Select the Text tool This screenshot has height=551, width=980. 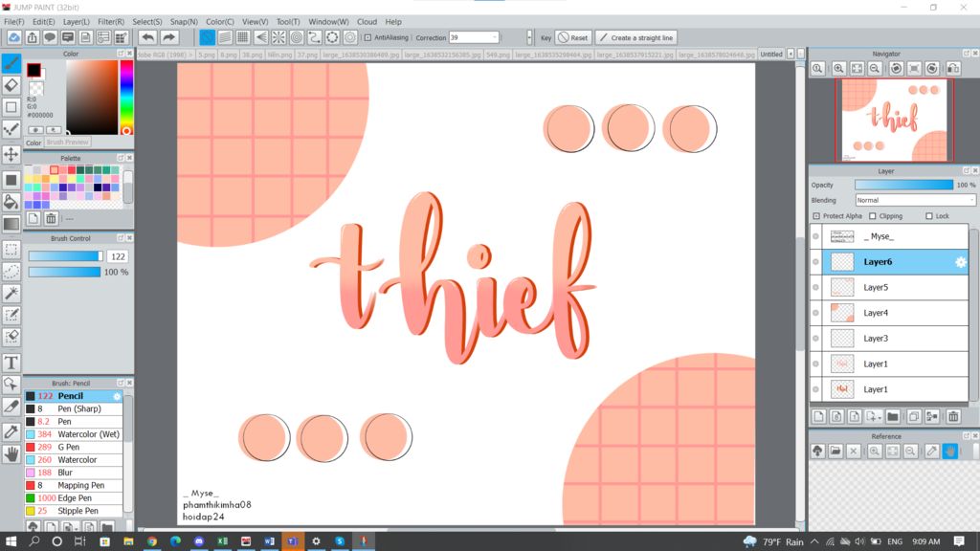11,363
